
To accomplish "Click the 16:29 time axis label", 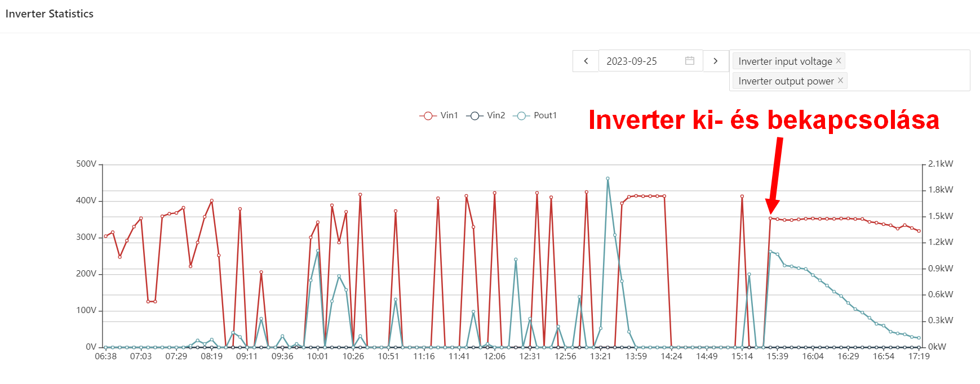I will point(848,356).
